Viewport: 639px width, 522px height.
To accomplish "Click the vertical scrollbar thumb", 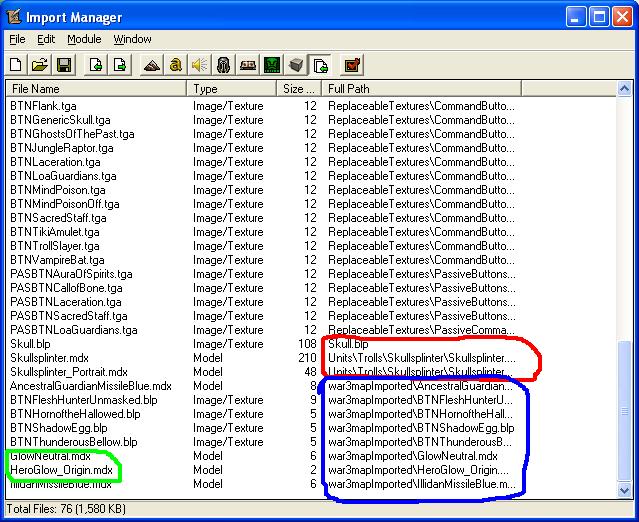I will click(624, 412).
